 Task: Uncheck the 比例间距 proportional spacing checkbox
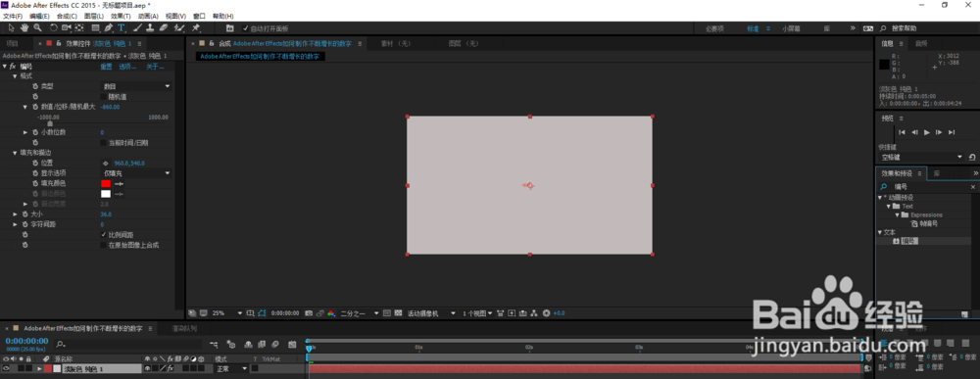coord(104,235)
